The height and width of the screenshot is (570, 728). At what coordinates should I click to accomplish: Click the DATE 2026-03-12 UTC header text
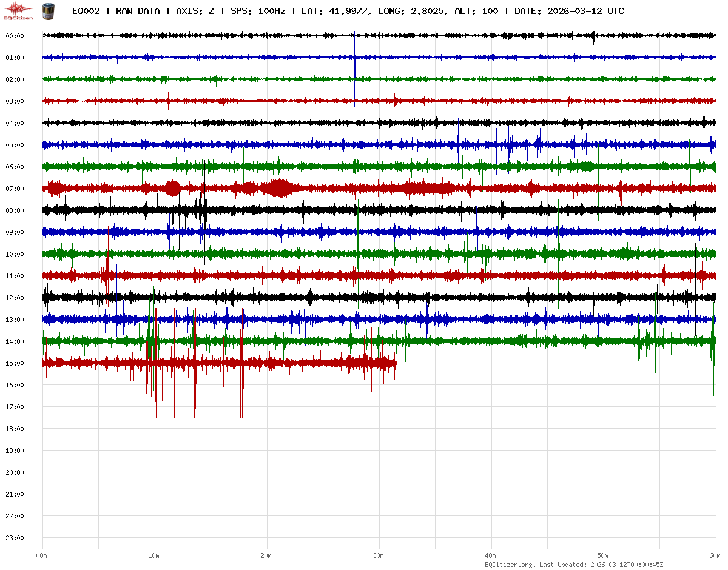point(569,11)
